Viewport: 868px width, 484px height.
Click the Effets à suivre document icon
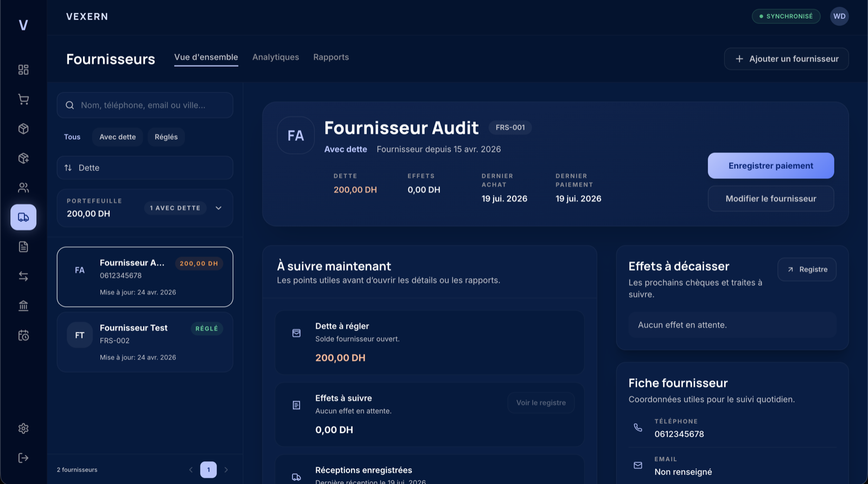click(296, 405)
